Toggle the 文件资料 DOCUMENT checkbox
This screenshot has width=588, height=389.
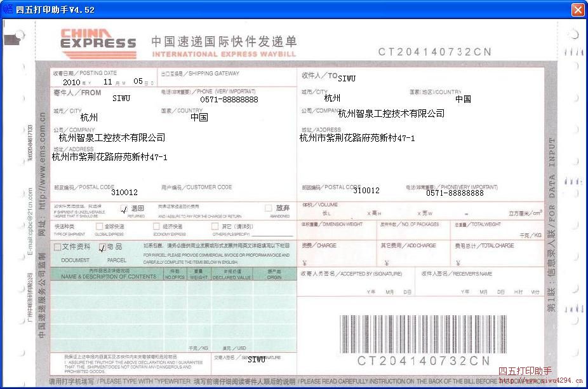57,246
